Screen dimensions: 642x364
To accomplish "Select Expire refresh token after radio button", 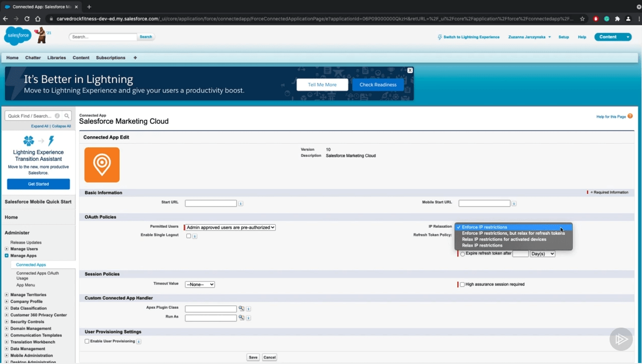I will [x=463, y=254].
